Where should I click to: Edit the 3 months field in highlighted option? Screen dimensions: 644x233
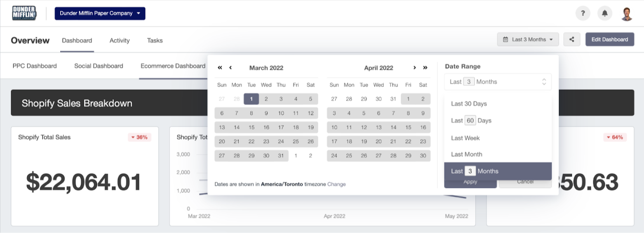pos(470,171)
